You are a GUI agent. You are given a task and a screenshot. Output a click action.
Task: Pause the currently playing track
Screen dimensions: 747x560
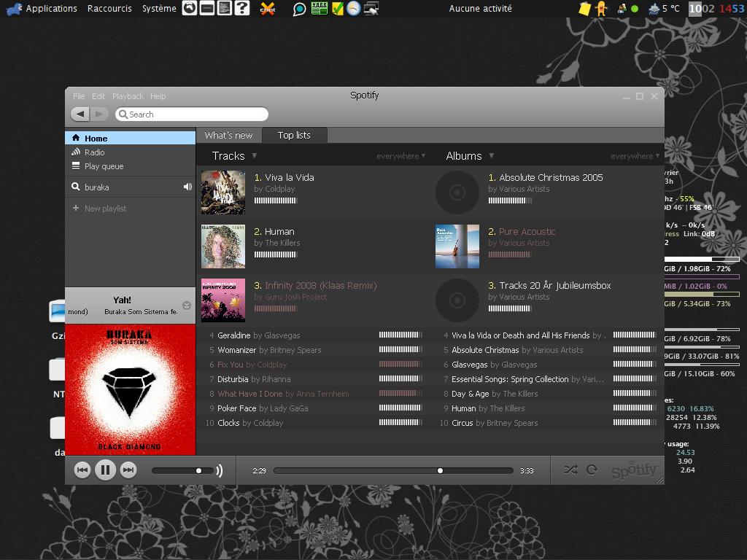coord(105,470)
